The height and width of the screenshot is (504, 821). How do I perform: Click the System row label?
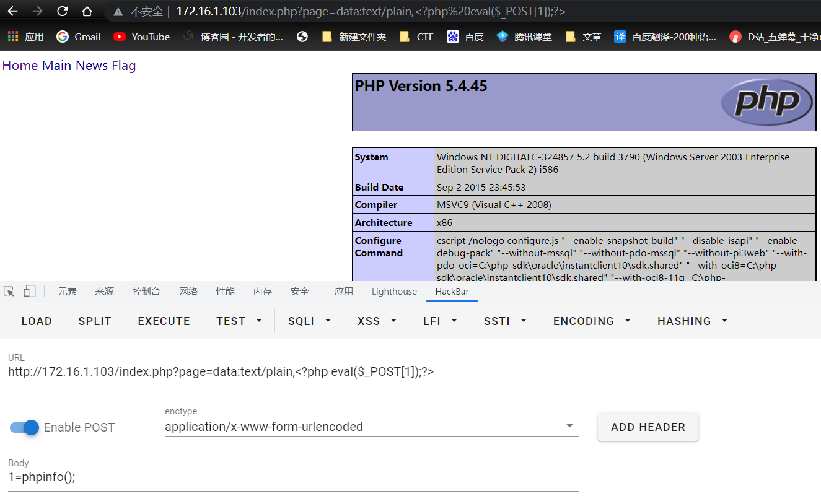click(x=372, y=157)
